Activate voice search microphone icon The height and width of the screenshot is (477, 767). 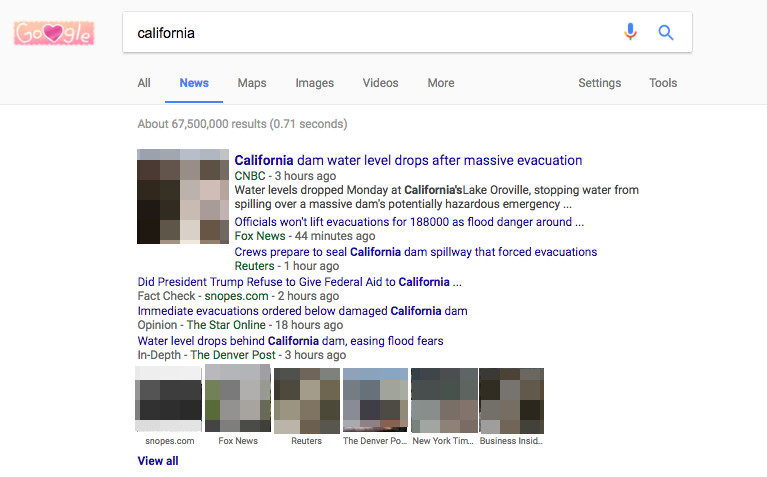pyautogui.click(x=630, y=32)
